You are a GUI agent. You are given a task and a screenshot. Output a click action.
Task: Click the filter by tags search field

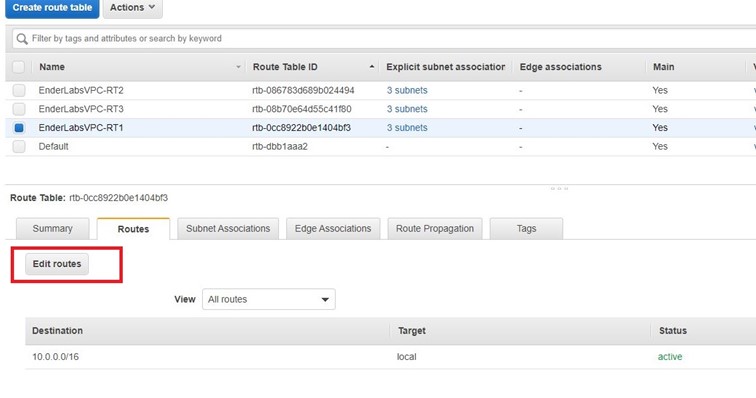pyautogui.click(x=386, y=39)
